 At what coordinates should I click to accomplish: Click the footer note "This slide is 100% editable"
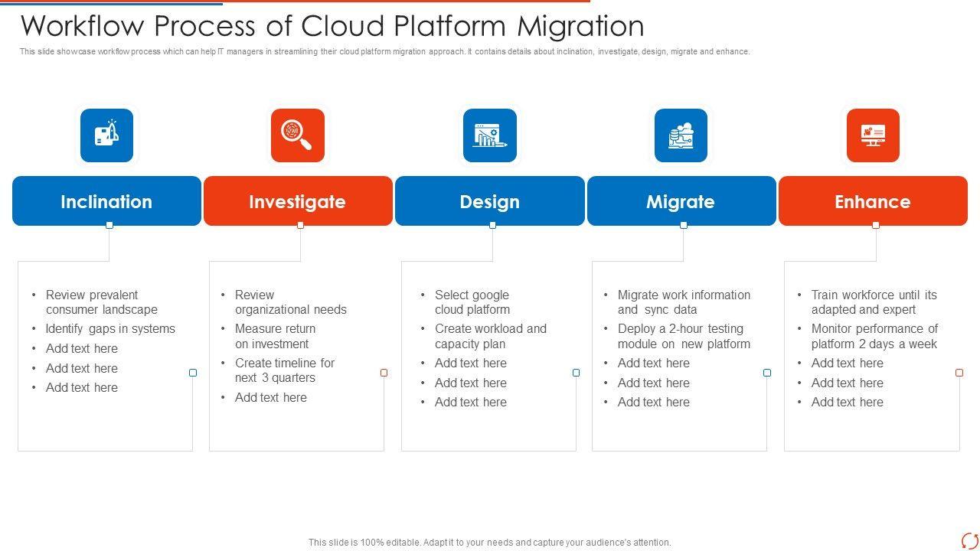click(x=490, y=543)
